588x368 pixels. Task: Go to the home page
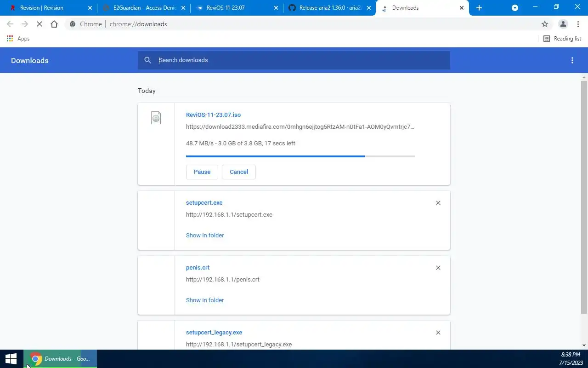(54, 24)
